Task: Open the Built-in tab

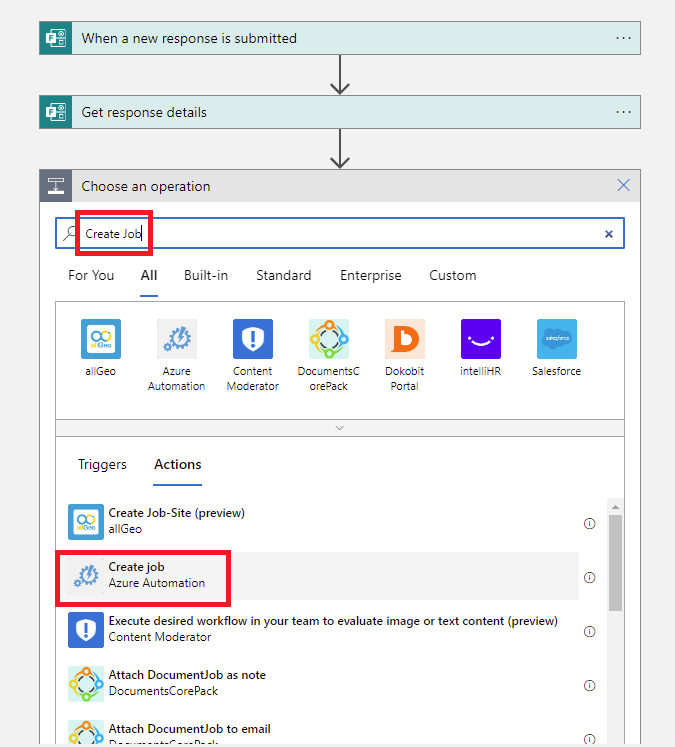Action: (x=206, y=275)
